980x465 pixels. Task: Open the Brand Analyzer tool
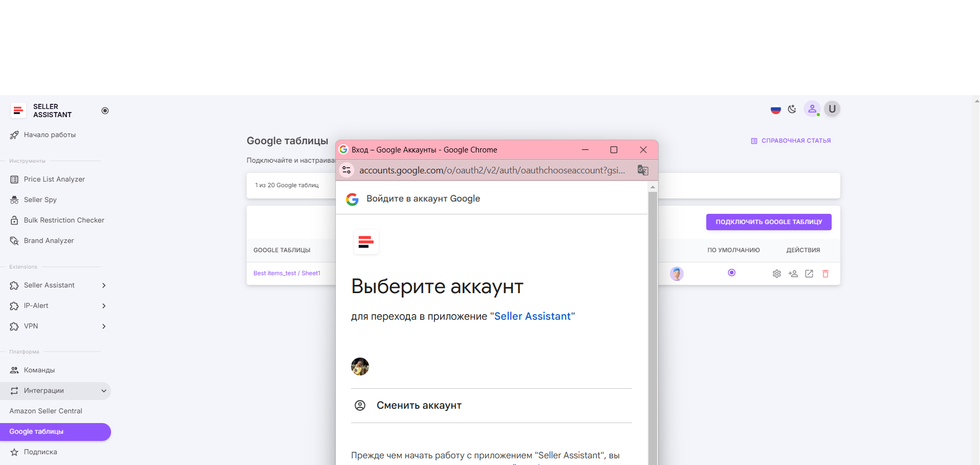(x=49, y=240)
